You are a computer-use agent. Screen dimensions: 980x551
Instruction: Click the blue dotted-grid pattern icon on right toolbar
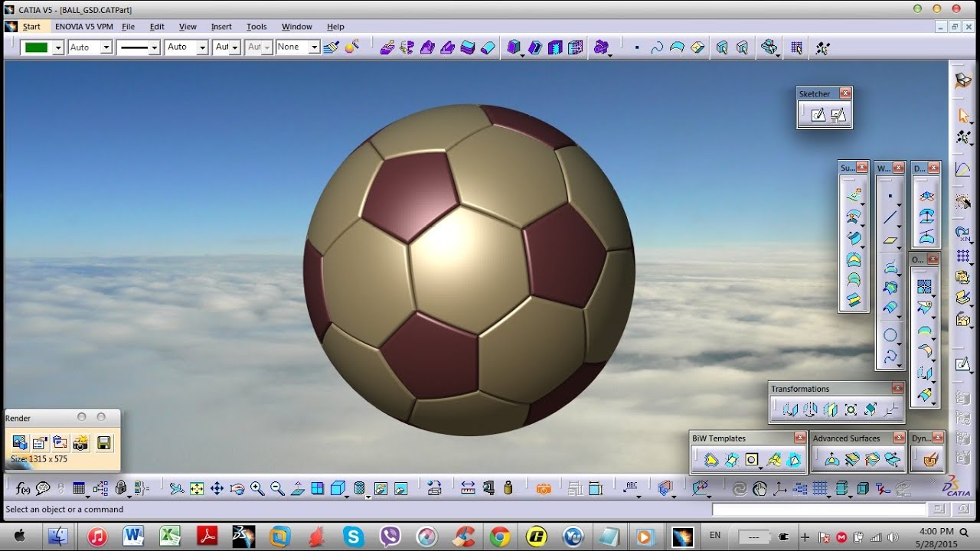click(x=963, y=256)
